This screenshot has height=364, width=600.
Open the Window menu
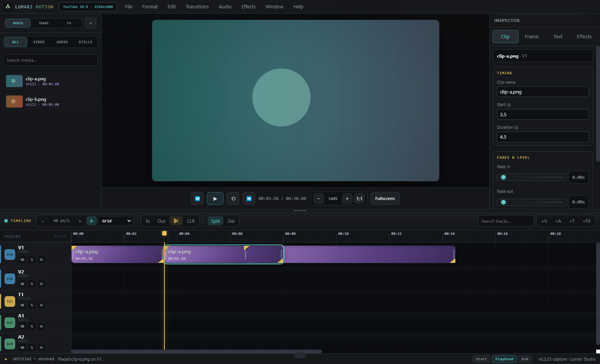[274, 7]
